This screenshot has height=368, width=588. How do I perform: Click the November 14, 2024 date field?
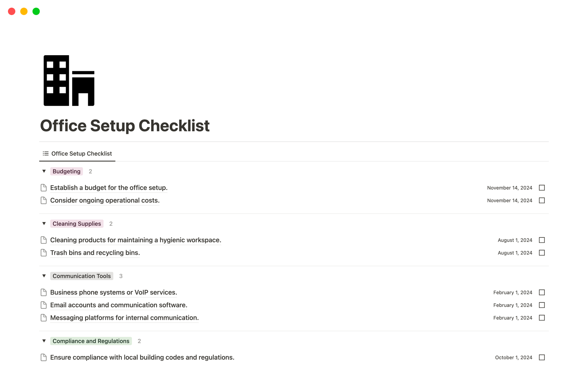click(x=509, y=188)
